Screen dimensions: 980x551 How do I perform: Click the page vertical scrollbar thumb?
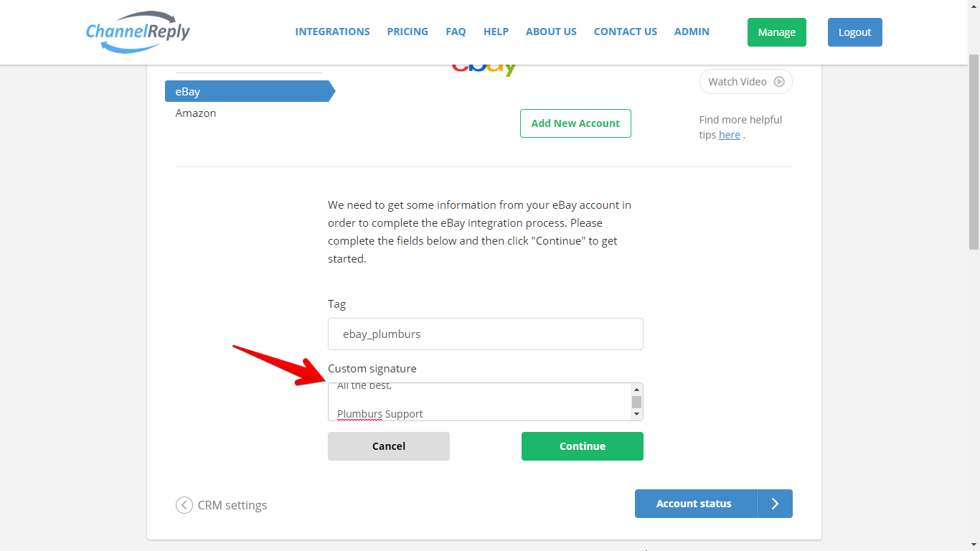(974, 152)
